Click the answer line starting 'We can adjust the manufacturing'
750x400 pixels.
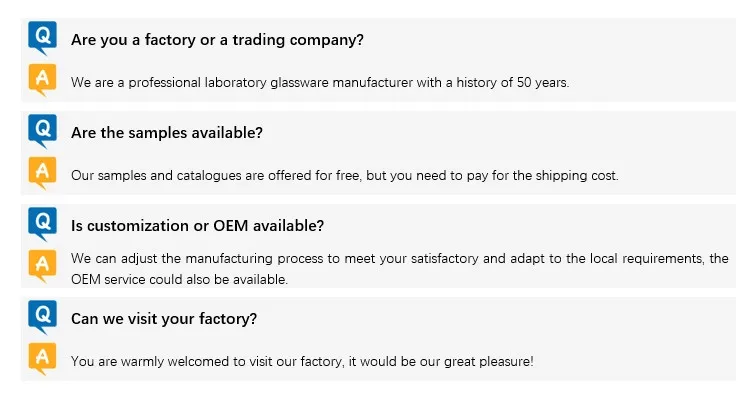[x=399, y=259]
